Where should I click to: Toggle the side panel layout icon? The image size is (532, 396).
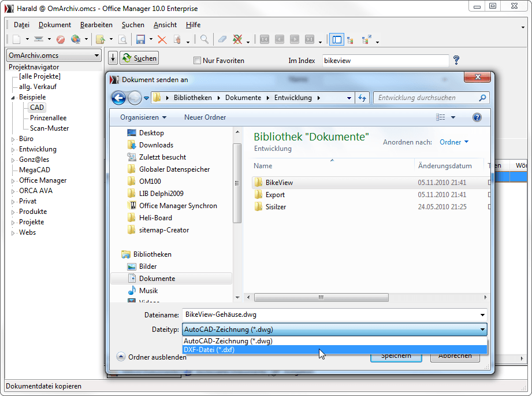point(337,40)
